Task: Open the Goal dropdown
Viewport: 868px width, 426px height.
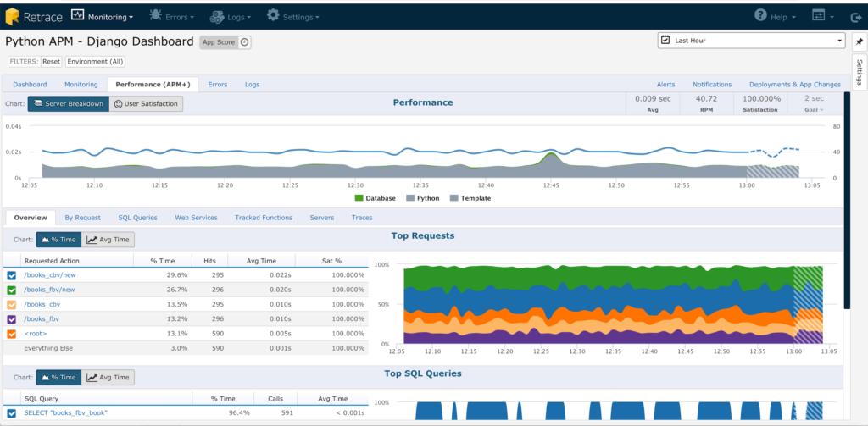Action: point(814,109)
